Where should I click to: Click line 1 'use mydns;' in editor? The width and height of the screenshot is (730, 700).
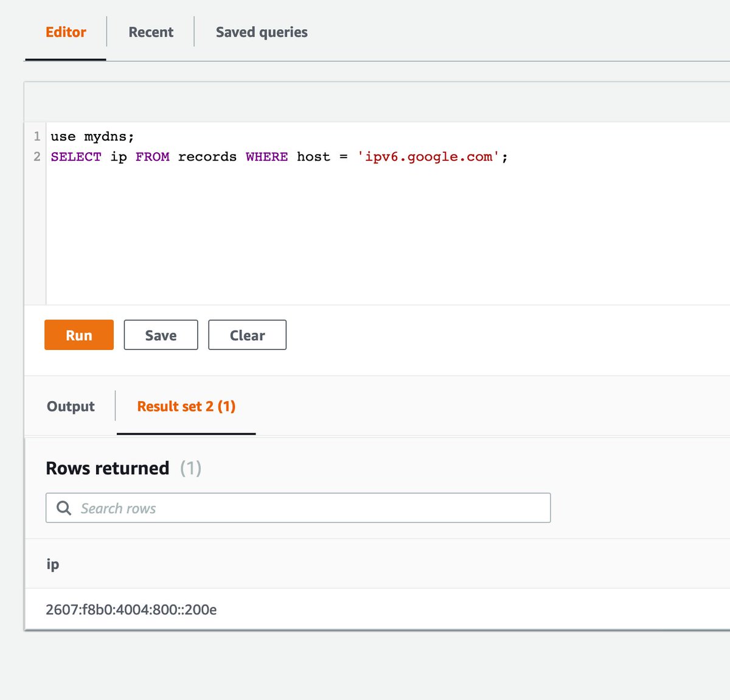pyautogui.click(x=92, y=136)
